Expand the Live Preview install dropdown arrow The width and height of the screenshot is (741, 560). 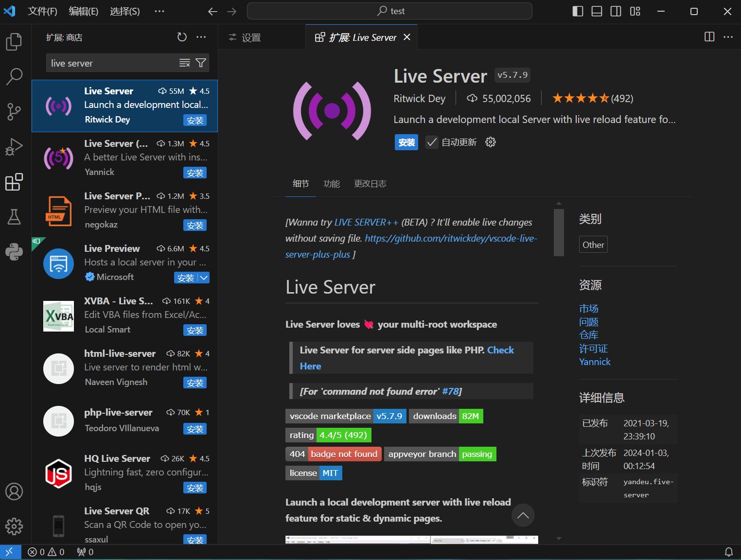204,278
